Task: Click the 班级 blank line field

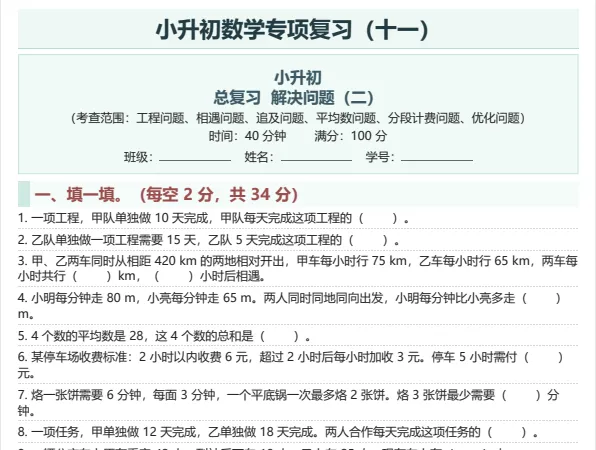Action: [195, 157]
